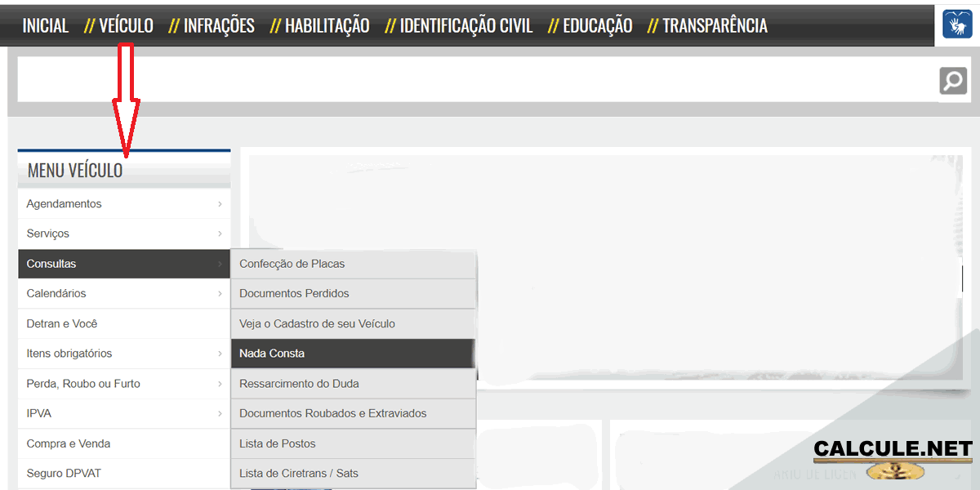The image size is (980, 490).
Task: Select the IPVA menu item
Action: [124, 413]
